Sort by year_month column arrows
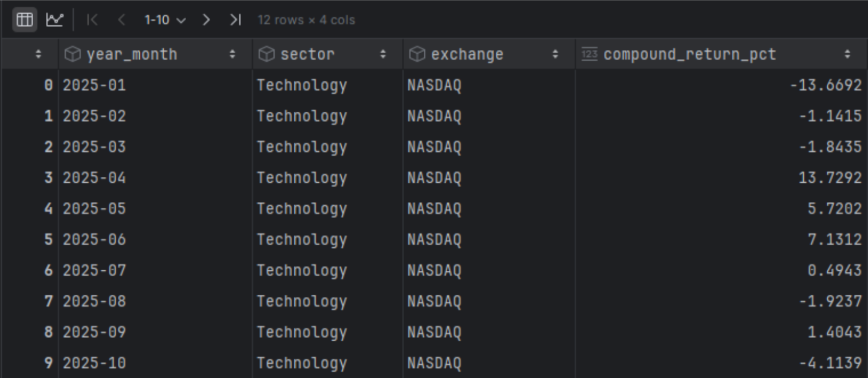 tap(232, 54)
